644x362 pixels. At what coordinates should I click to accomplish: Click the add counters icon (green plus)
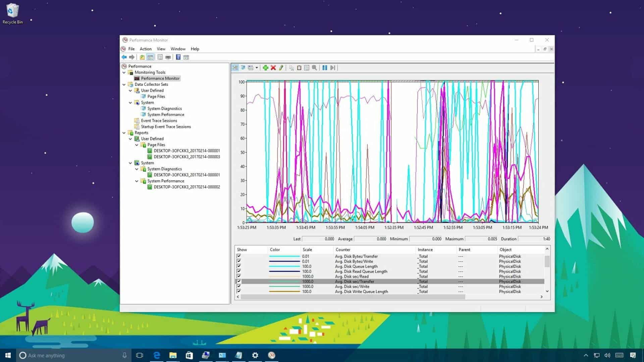pyautogui.click(x=265, y=67)
